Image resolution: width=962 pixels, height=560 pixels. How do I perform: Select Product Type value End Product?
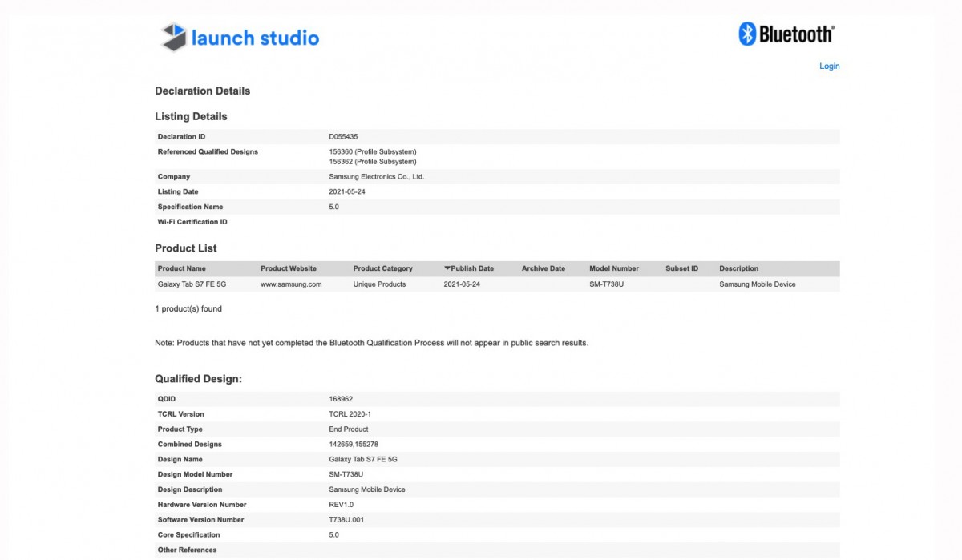349,429
